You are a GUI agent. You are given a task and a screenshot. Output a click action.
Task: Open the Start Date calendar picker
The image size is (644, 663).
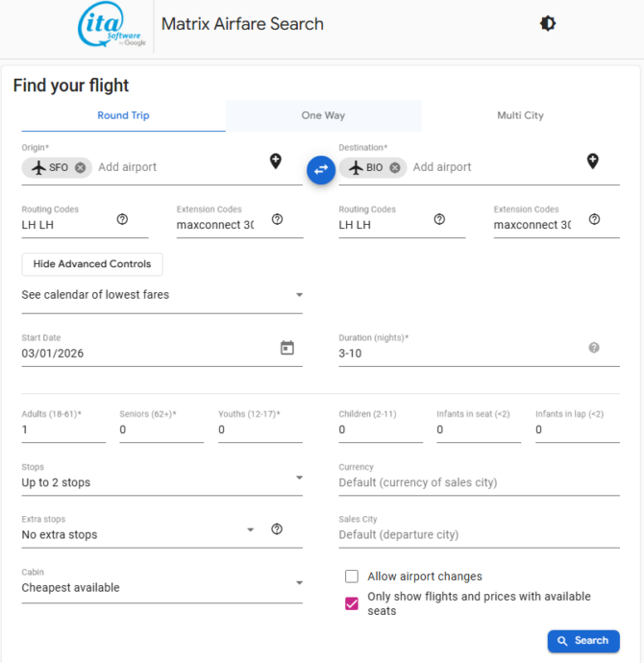tap(286, 348)
